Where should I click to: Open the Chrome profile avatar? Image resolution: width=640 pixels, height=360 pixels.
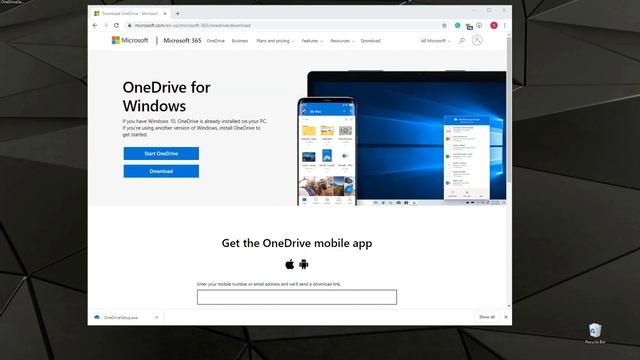click(x=494, y=25)
